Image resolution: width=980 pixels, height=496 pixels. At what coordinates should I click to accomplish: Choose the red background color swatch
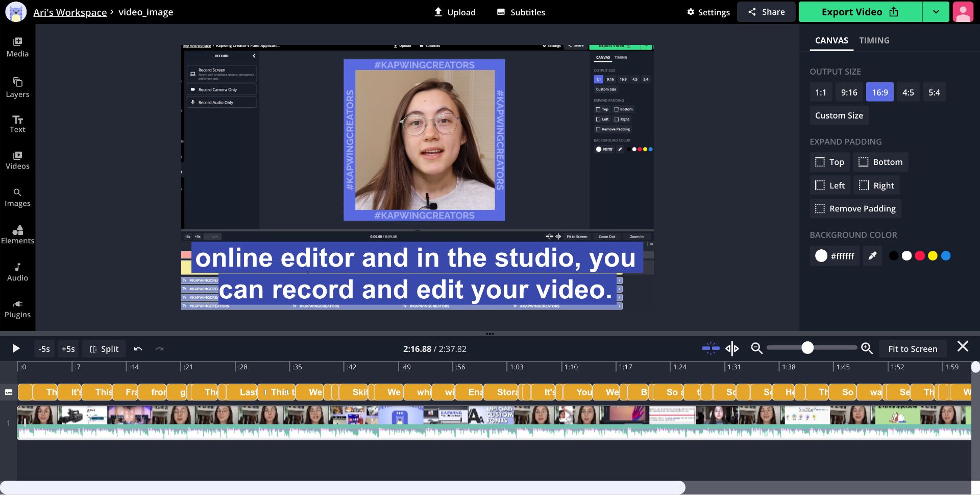[x=920, y=256]
